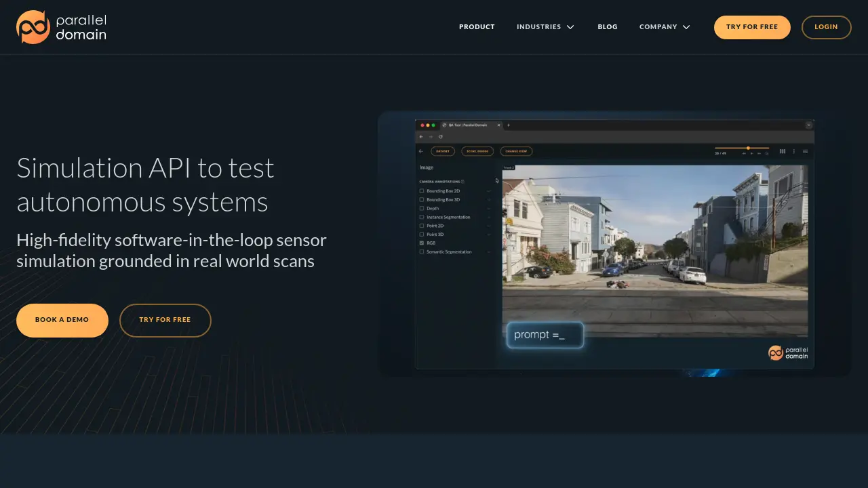Click the fast-forward frame control
The width and height of the screenshot is (868, 488).
click(759, 154)
